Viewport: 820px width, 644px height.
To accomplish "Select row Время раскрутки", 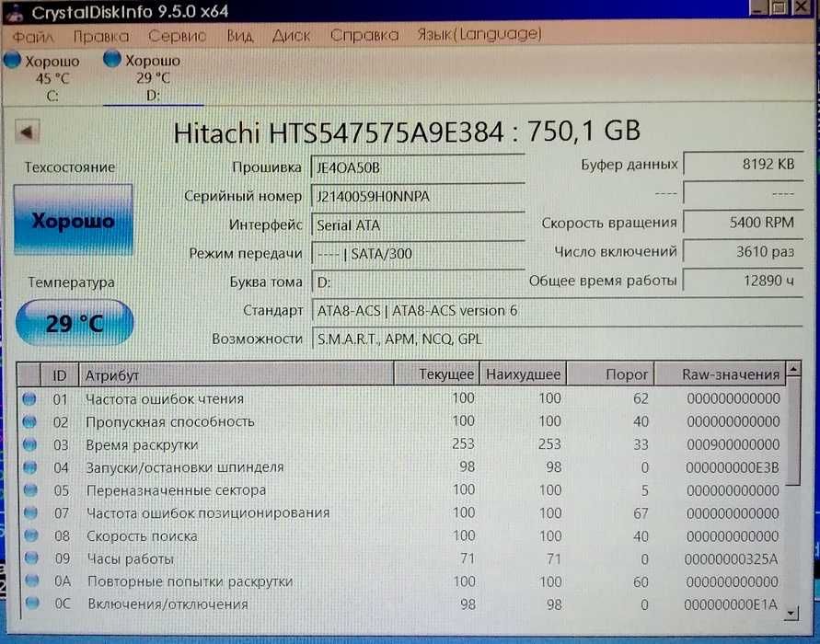I will coord(401,444).
